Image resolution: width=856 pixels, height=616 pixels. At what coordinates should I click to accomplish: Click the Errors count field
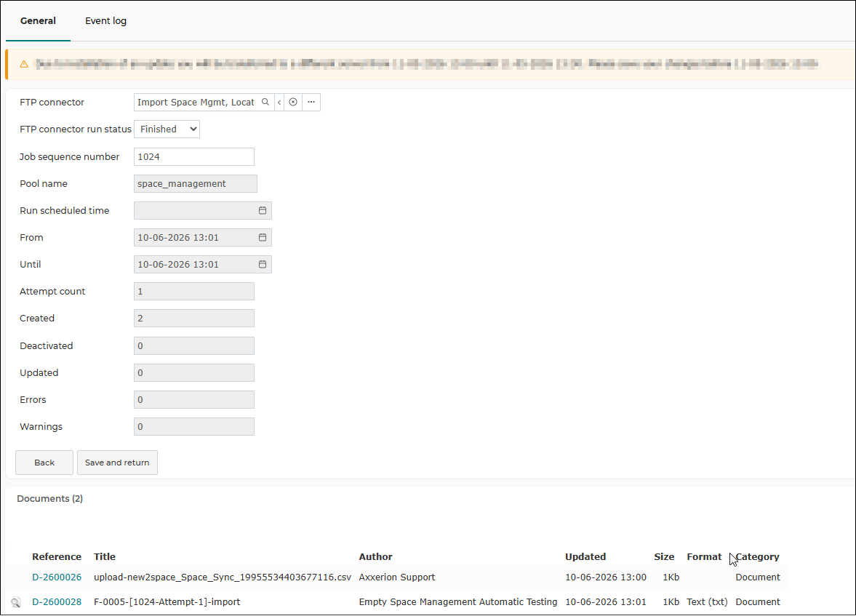194,400
